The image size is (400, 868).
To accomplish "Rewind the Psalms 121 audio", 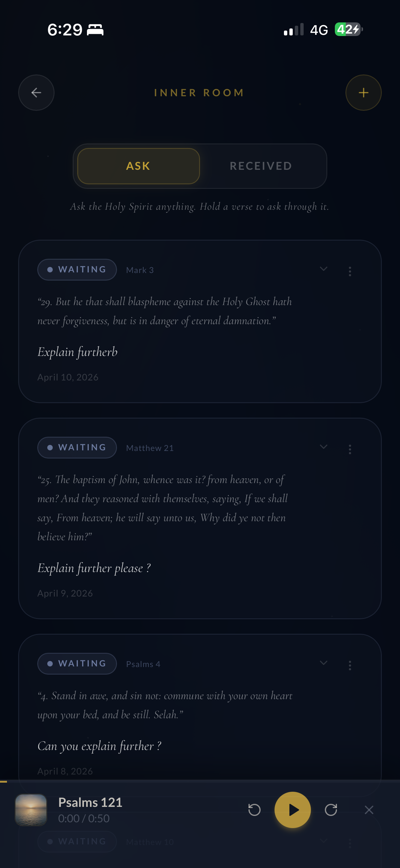I will pos(254,810).
